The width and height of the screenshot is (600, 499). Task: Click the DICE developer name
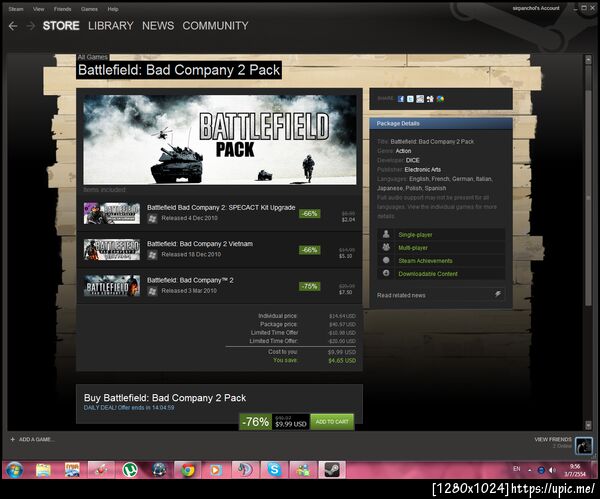pos(412,160)
